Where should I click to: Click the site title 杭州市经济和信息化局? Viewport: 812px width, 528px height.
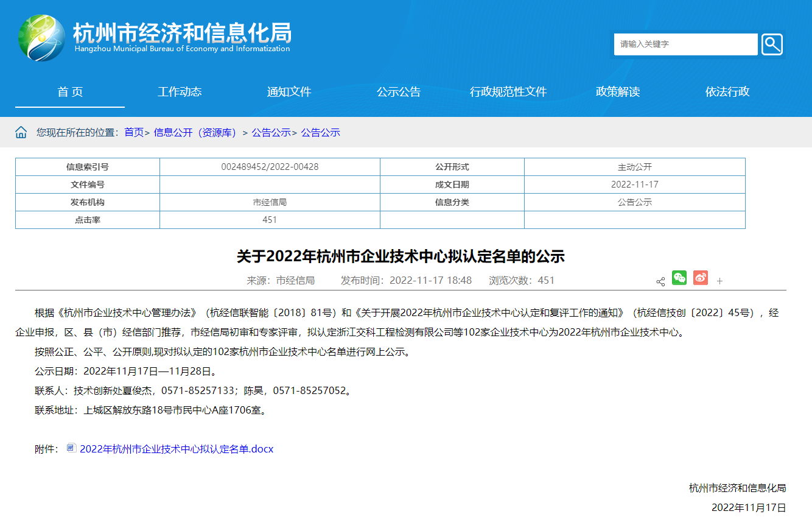coord(182,32)
